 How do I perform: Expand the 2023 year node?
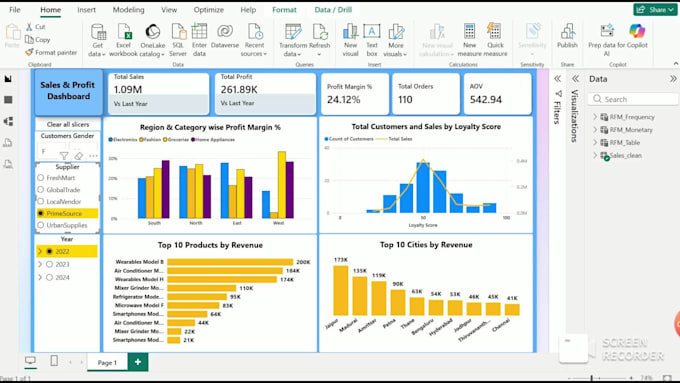pyautogui.click(x=40, y=264)
